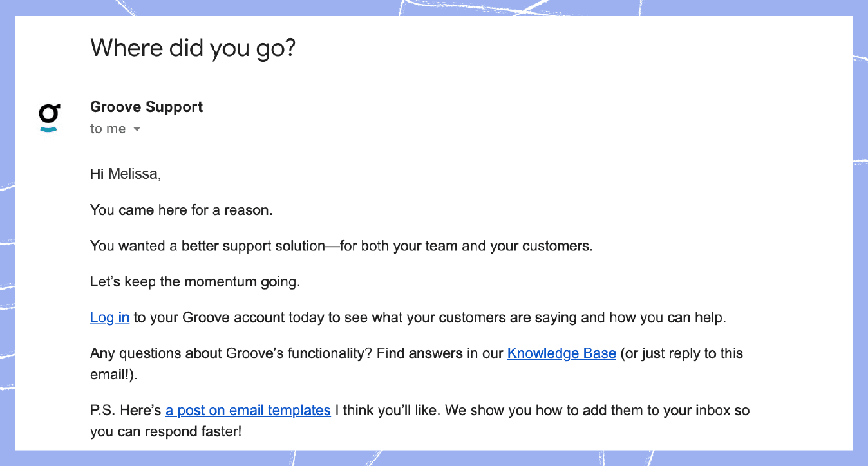
Task: Open the 'a post on email templates' link
Action: (248, 410)
